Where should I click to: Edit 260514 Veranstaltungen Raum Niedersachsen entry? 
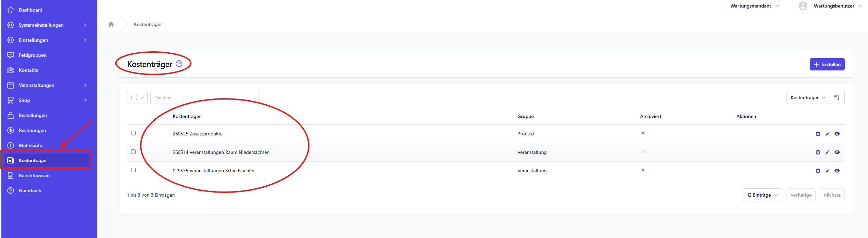pos(828,152)
